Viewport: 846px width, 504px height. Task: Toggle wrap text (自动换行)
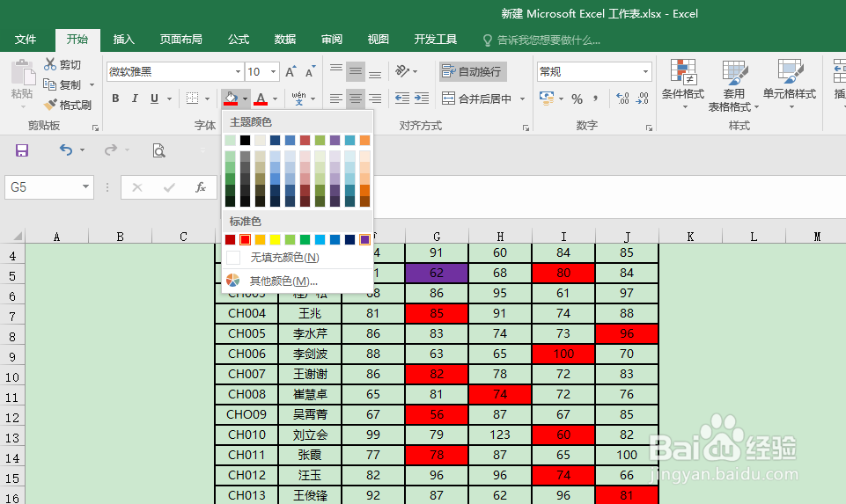(473, 71)
